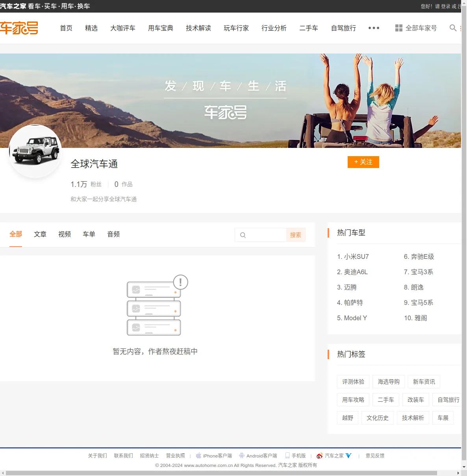Screen dimensions: 467x476
Task: Click the magnifier icon in content search box
Action: 243,235
